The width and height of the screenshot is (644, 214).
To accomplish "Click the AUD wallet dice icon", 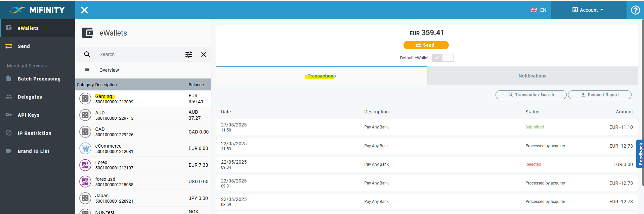I will coord(85,115).
